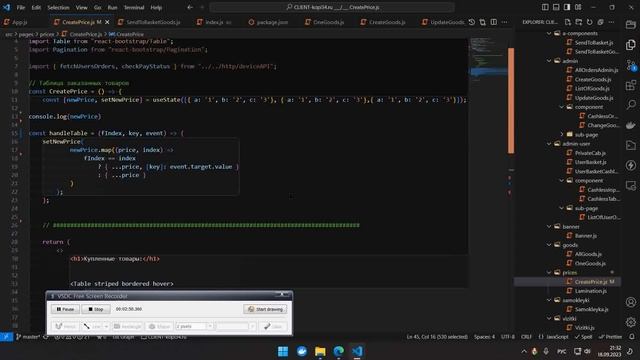This screenshot has height=360, width=640.
Task: Open changes compare icon in editor toolbar
Action: tap(482, 22)
